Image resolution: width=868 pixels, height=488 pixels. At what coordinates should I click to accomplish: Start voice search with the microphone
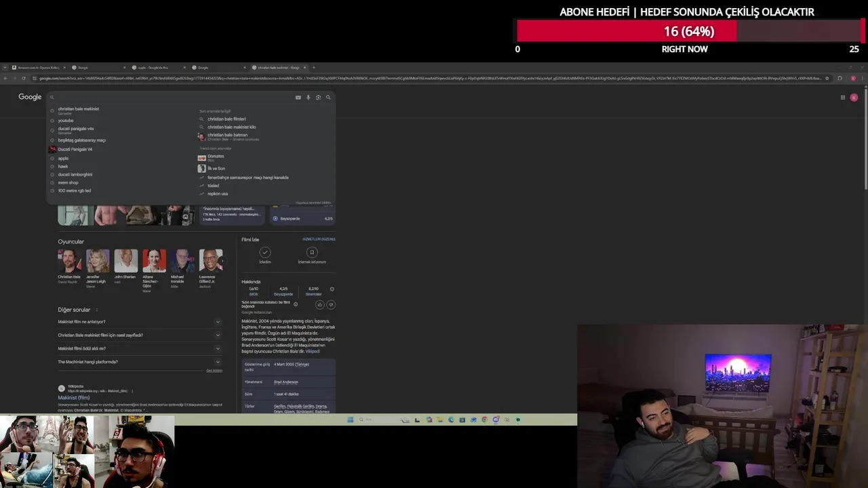tap(308, 98)
